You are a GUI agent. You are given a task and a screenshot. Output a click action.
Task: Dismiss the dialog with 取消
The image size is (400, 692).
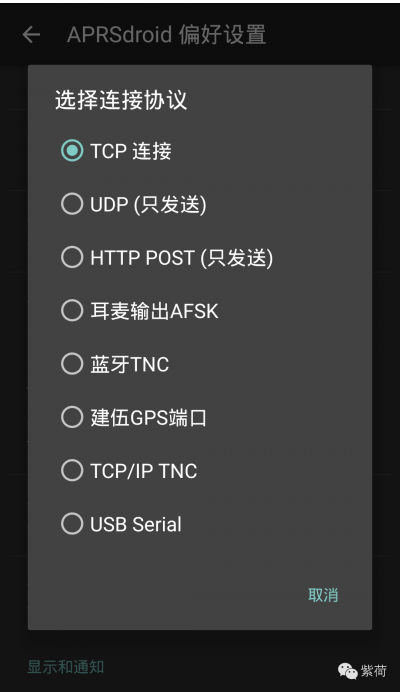323,595
